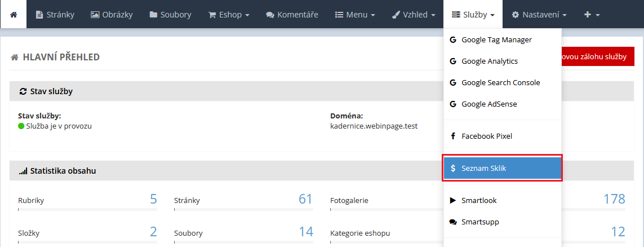
Task: Open the Nastavení settings dropdown
Action: click(539, 14)
